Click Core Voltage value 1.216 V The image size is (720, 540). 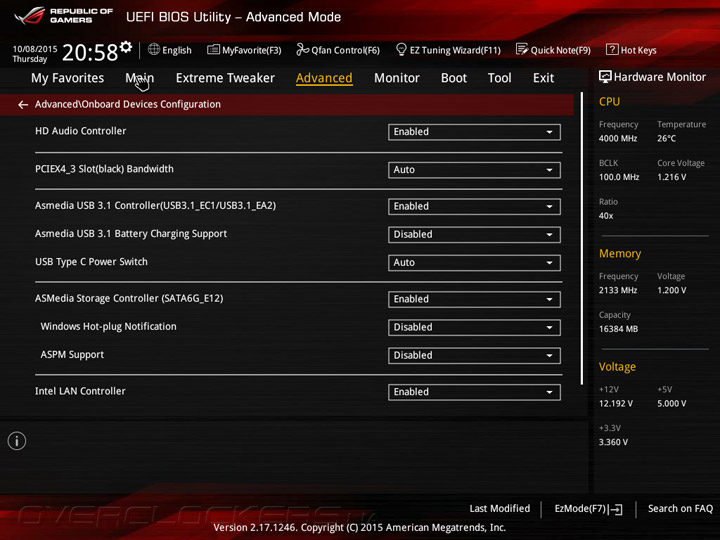tap(671, 177)
